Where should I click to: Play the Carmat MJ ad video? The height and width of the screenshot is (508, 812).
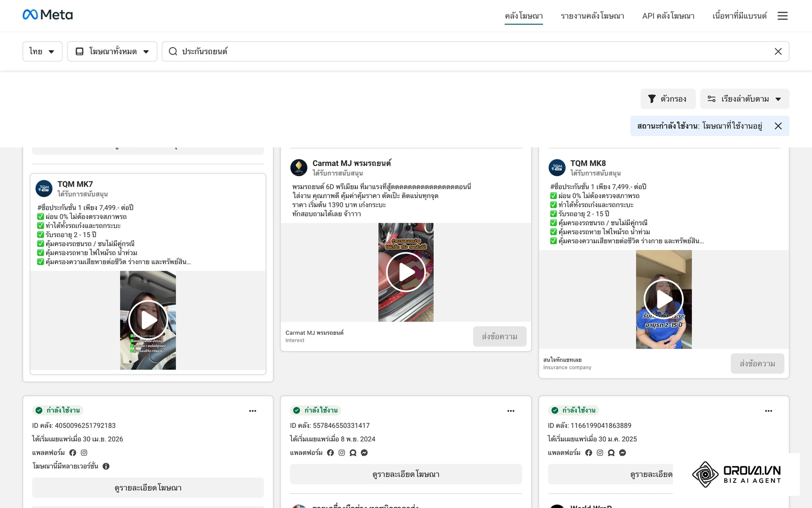tap(406, 272)
